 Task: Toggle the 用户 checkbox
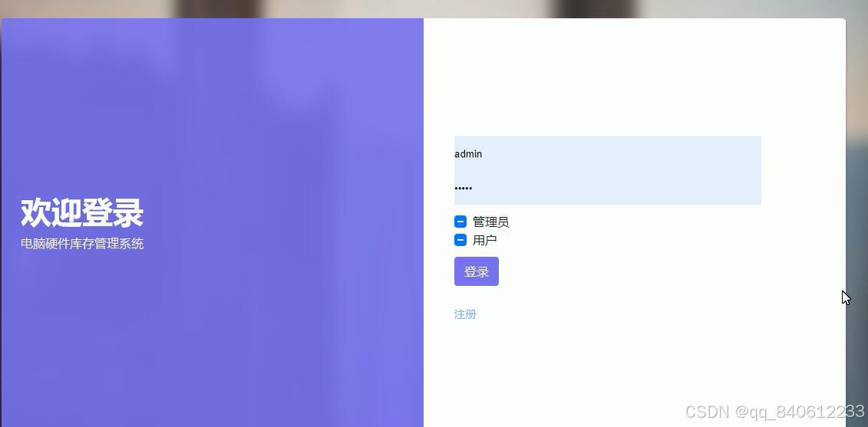(x=460, y=240)
